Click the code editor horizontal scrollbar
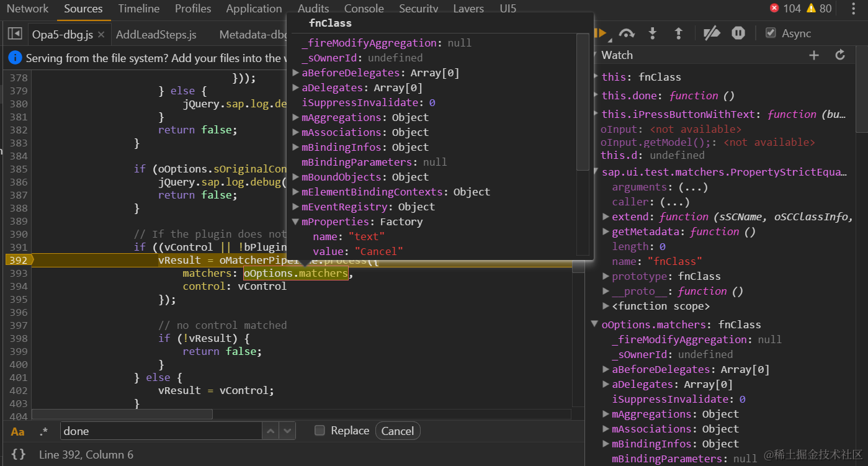Image resolution: width=868 pixels, height=466 pixels. point(122,414)
